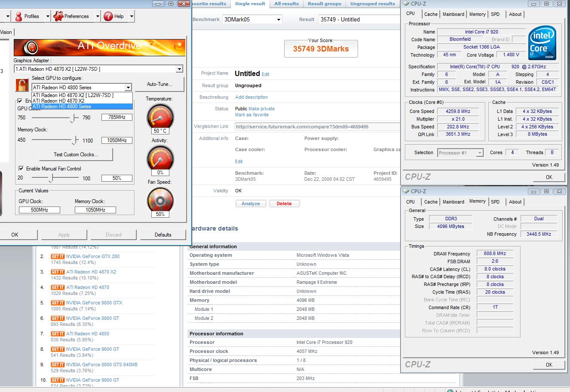
Task: Click the Auto-Tune... button
Action: click(159, 84)
